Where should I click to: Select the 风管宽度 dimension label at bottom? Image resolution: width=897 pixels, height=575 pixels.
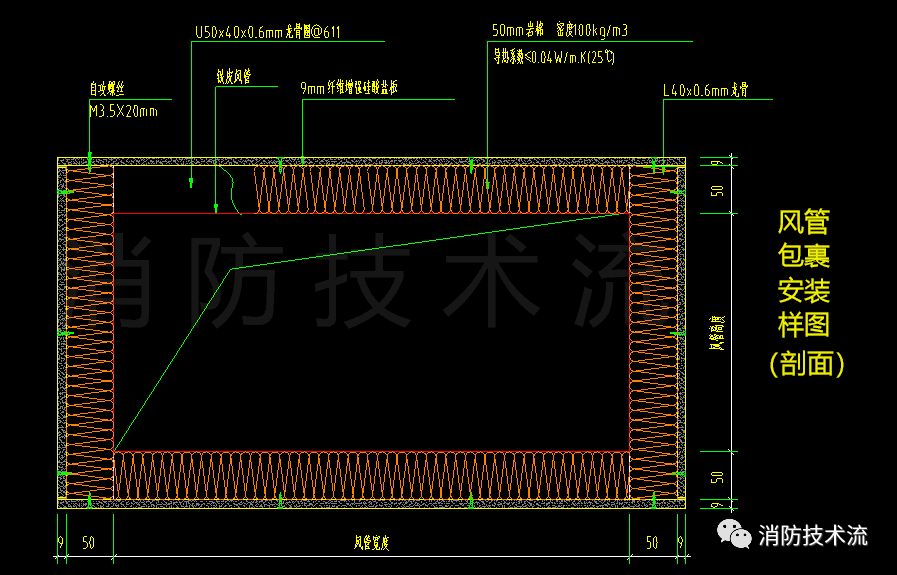click(371, 544)
